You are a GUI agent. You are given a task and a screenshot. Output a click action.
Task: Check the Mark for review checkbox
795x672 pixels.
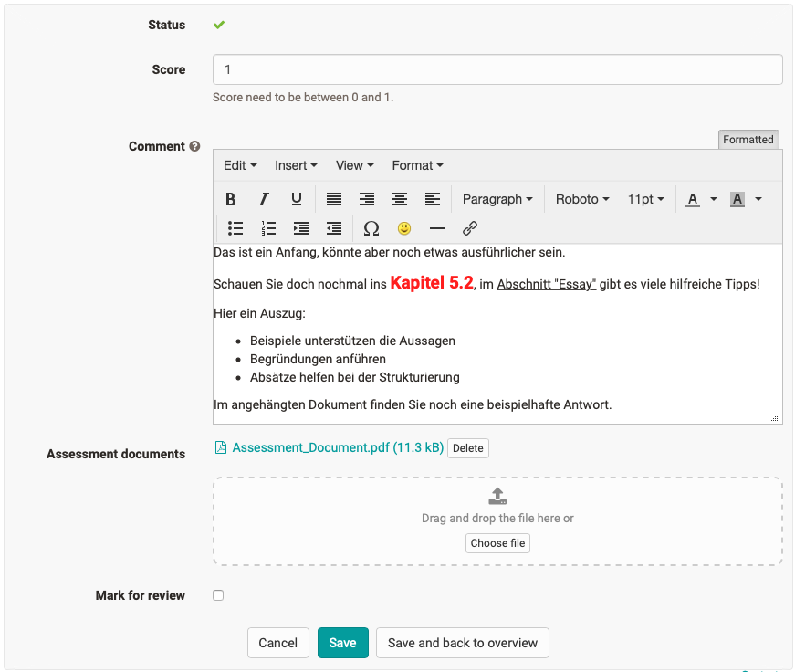coord(218,595)
